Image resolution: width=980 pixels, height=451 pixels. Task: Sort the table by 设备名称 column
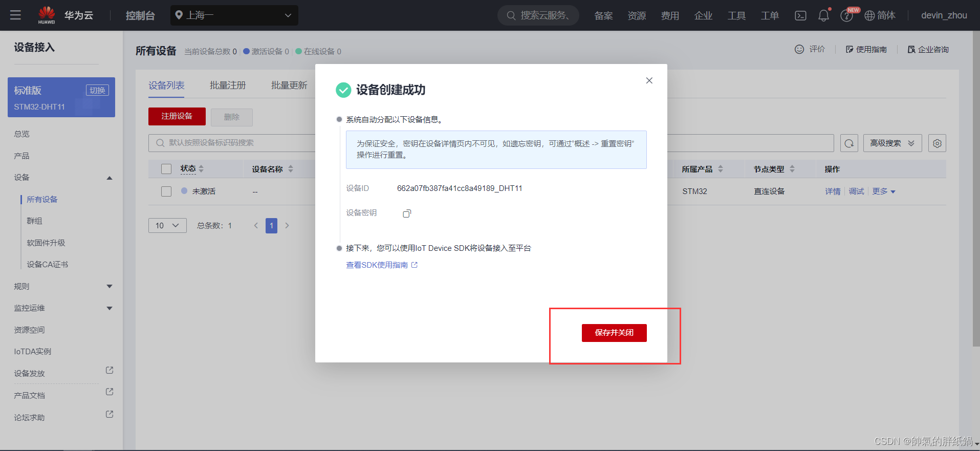[x=291, y=169]
